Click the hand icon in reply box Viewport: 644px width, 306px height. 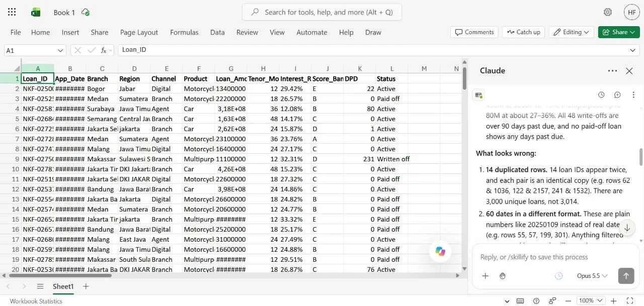pyautogui.click(x=502, y=275)
